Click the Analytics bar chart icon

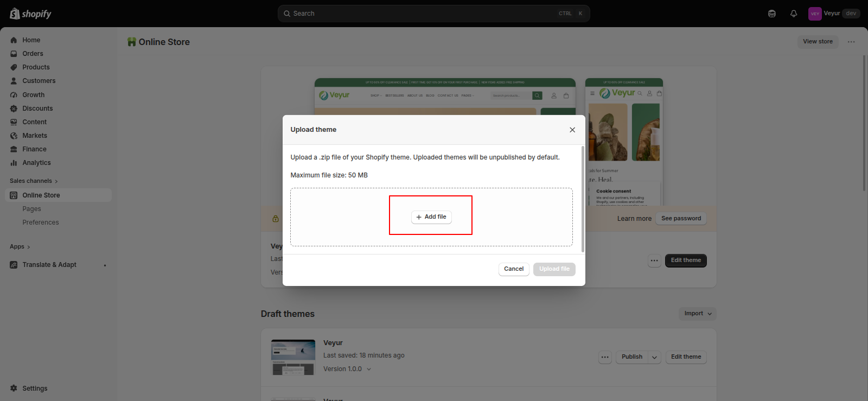(14, 163)
